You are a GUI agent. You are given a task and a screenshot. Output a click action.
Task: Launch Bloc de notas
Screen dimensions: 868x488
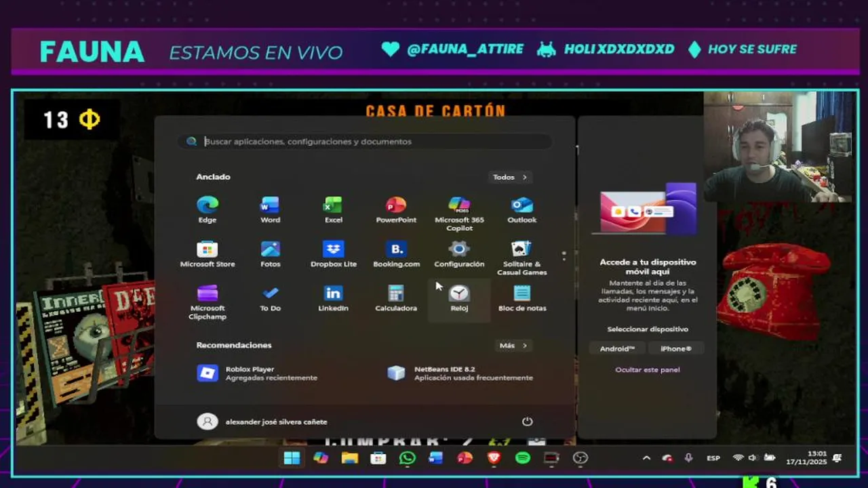click(x=521, y=298)
